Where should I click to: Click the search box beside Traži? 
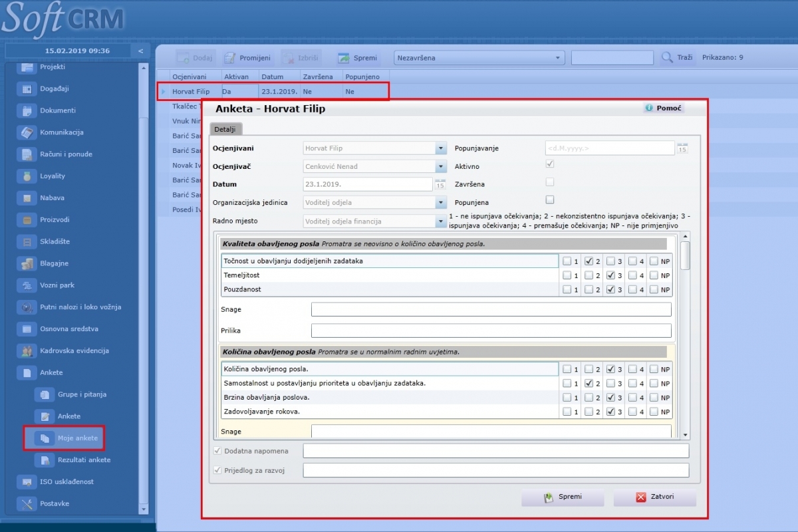pyautogui.click(x=612, y=58)
